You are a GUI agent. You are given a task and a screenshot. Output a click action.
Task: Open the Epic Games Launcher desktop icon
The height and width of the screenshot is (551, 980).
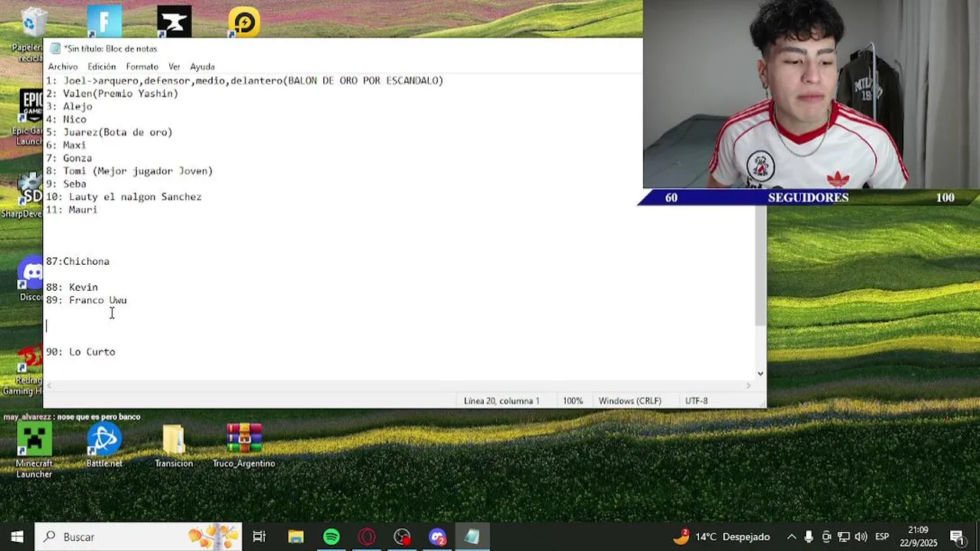(x=29, y=115)
